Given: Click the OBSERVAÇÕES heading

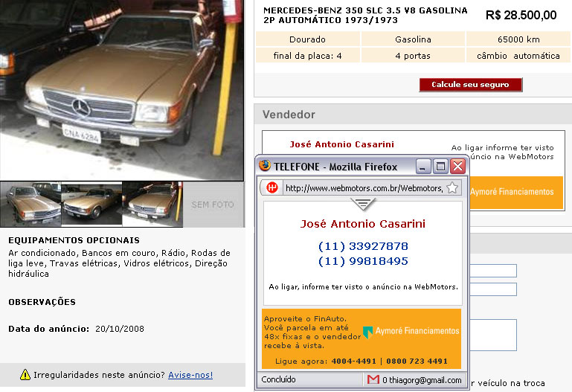Looking at the screenshot, I should (42, 302).
